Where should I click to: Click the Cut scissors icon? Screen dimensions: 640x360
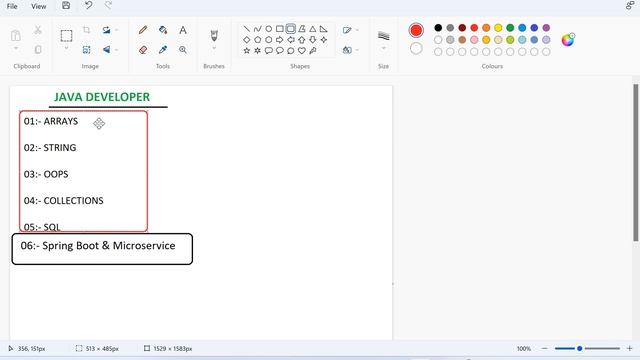38,30
